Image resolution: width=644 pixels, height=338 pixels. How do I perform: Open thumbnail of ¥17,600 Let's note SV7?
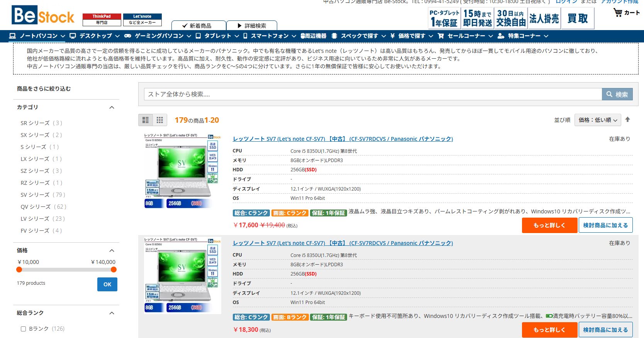pyautogui.click(x=182, y=171)
